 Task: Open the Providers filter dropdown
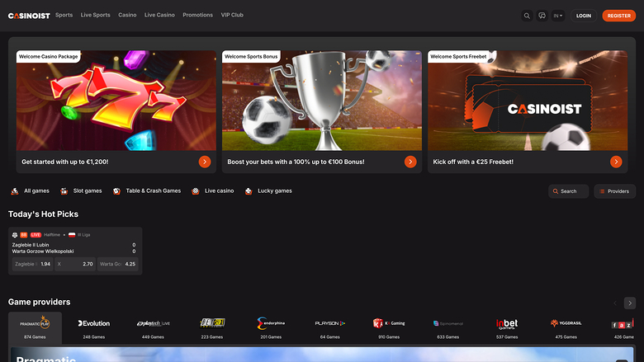click(614, 191)
